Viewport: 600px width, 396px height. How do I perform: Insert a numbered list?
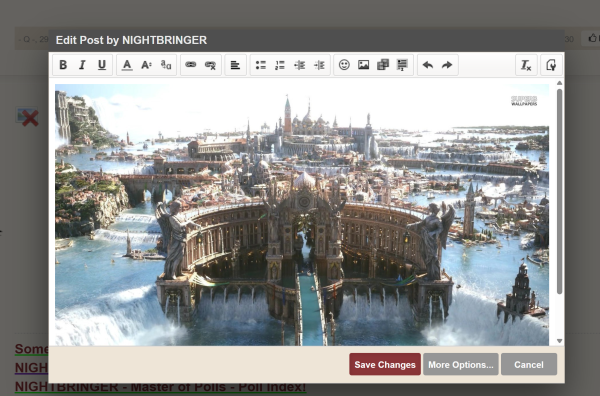[x=280, y=65]
